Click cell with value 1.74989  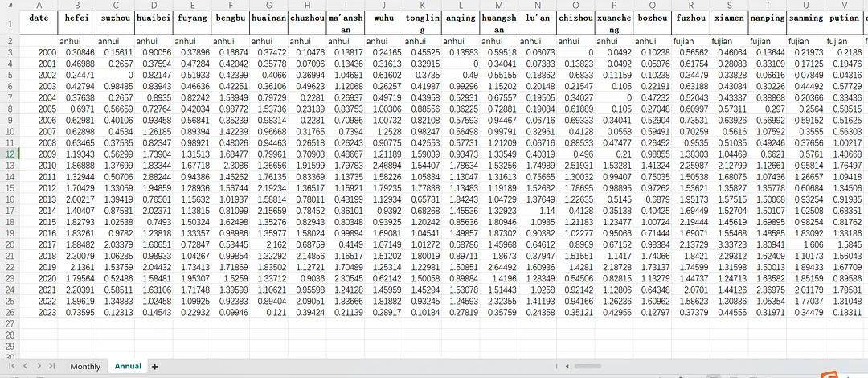(538, 165)
